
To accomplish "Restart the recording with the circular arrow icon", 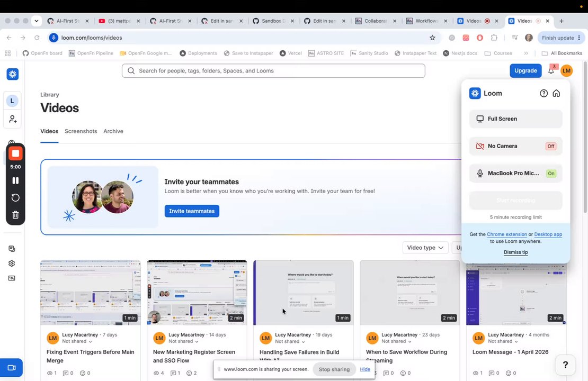I will click(x=15, y=198).
